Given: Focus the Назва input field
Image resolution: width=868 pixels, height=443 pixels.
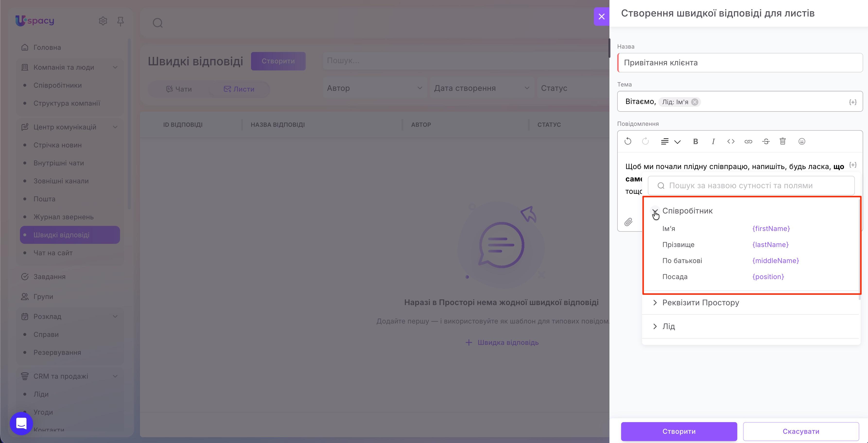Looking at the screenshot, I should tap(740, 63).
